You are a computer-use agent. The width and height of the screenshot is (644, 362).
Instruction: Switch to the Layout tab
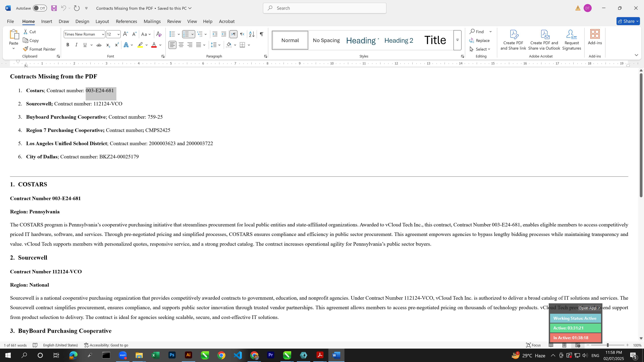point(102,21)
